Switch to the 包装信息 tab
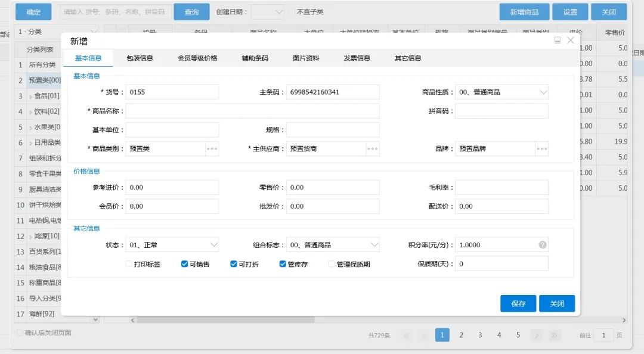The width and height of the screenshot is (644, 354). coord(140,58)
